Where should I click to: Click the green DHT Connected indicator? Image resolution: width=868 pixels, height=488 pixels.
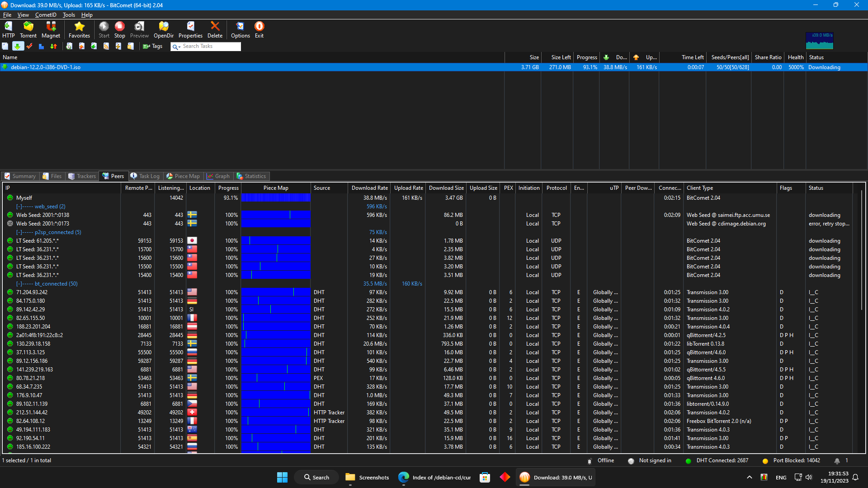[x=689, y=461]
